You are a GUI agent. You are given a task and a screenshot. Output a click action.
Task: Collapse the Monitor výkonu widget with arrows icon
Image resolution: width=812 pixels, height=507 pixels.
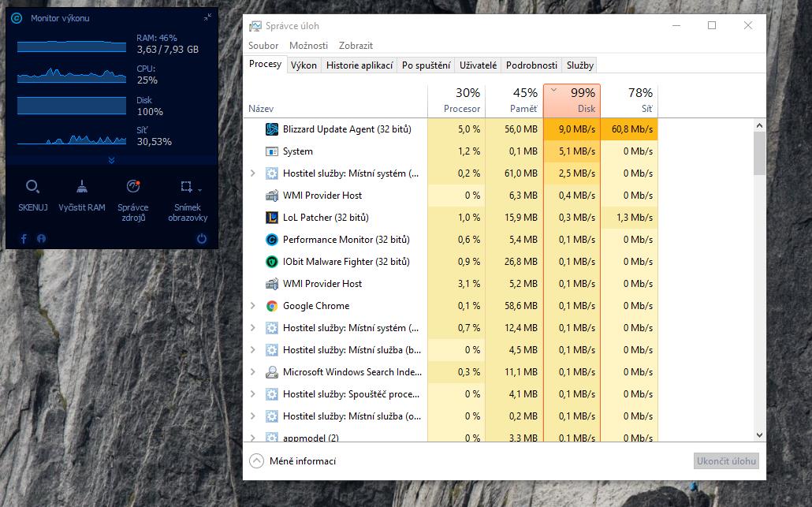tap(207, 17)
